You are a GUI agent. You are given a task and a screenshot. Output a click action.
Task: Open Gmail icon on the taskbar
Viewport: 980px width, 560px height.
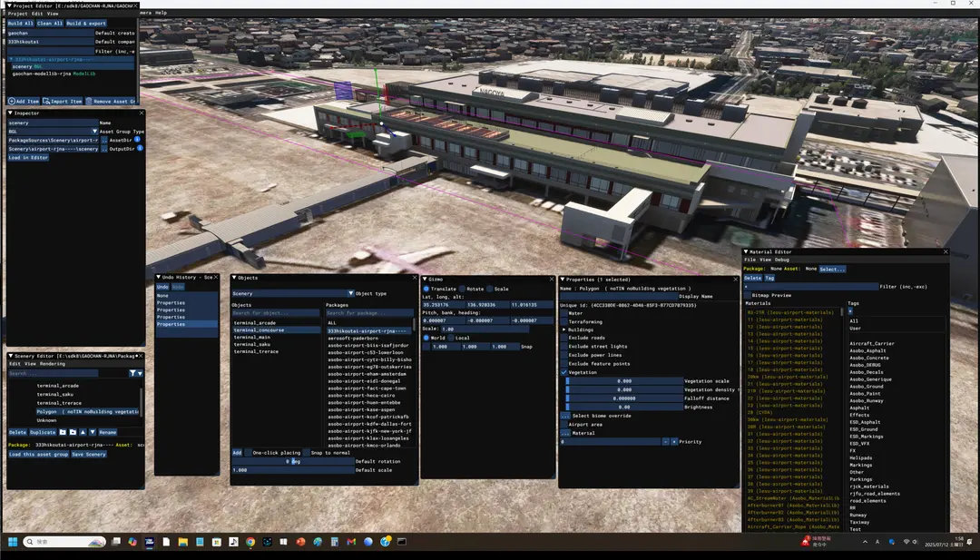(x=351, y=542)
